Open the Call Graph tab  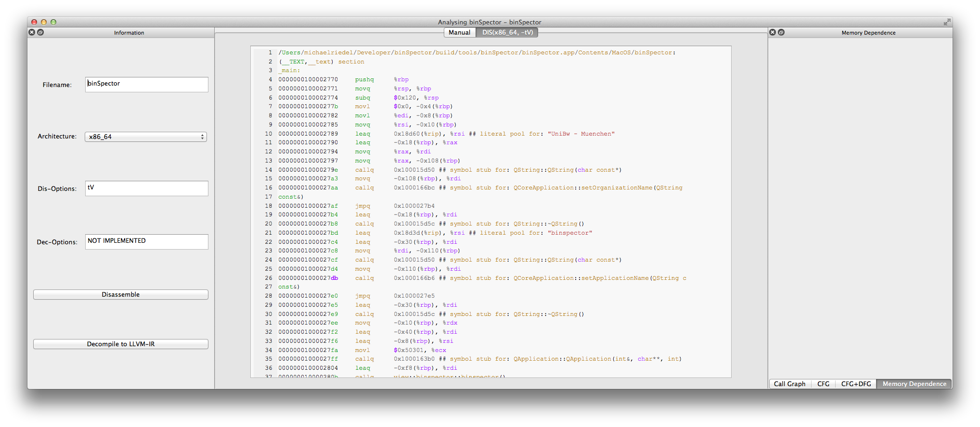tap(789, 384)
